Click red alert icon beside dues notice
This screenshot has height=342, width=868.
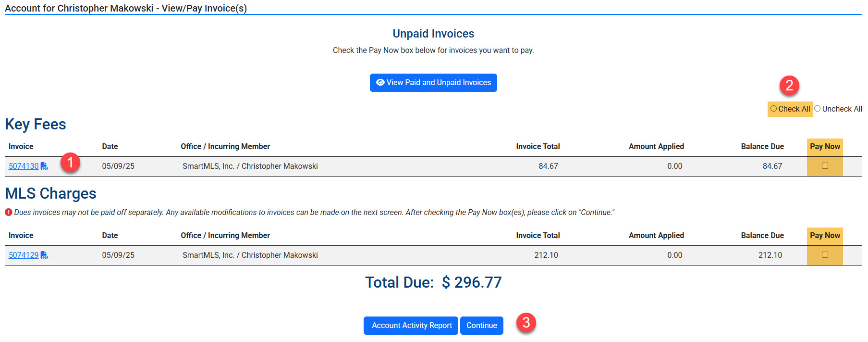[x=9, y=212]
